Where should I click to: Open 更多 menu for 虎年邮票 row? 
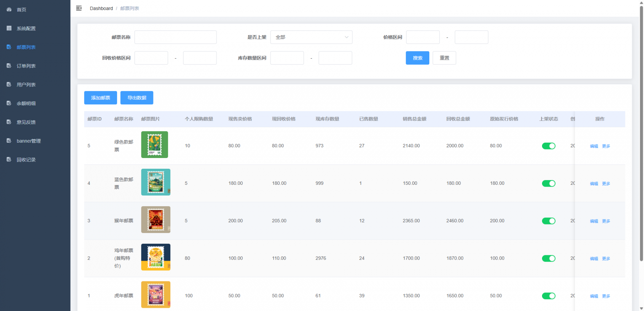coord(606,296)
